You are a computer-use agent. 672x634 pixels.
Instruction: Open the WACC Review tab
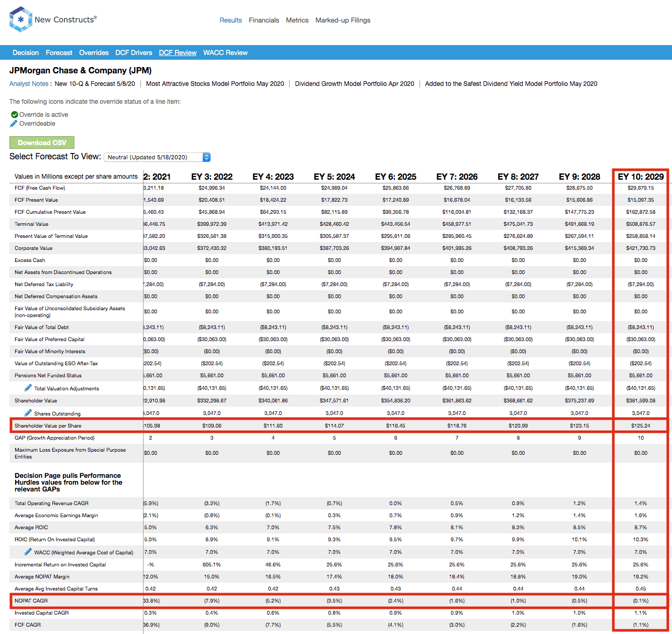[x=226, y=53]
